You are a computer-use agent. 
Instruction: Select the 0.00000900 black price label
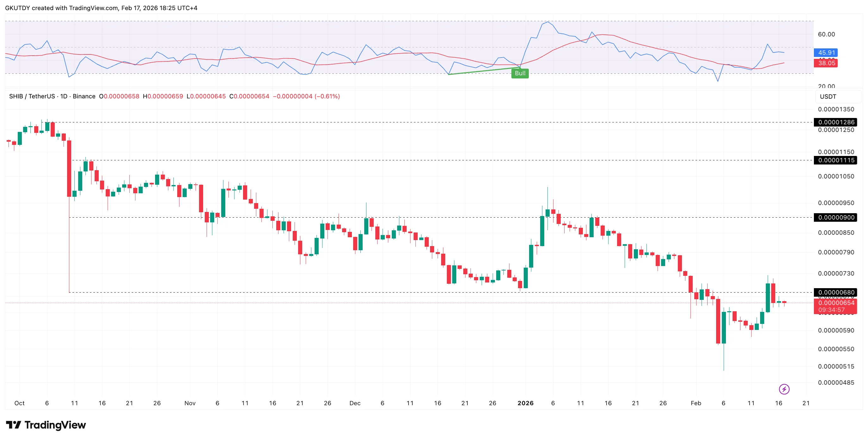pos(836,217)
